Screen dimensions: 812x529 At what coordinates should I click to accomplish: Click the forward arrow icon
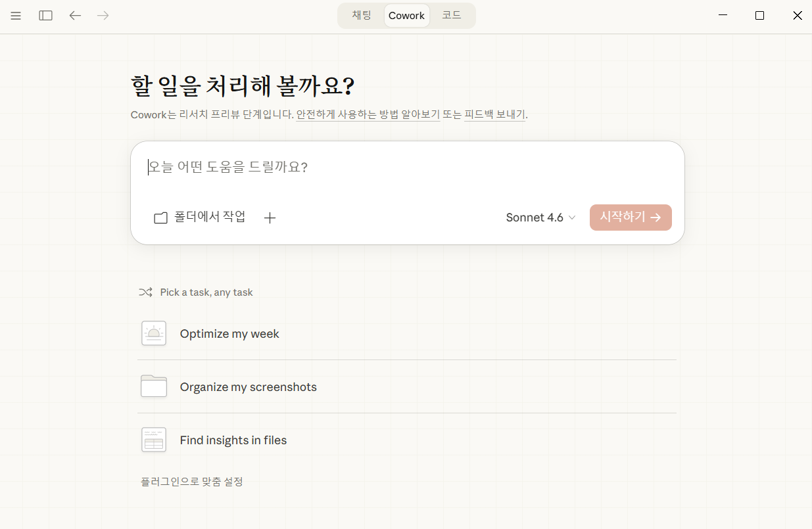coord(103,16)
